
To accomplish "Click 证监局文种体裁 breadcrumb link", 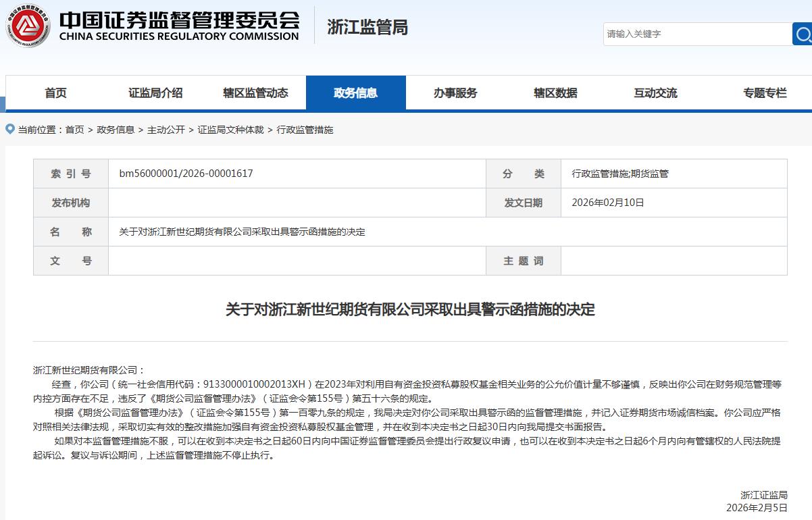I will pyautogui.click(x=230, y=130).
